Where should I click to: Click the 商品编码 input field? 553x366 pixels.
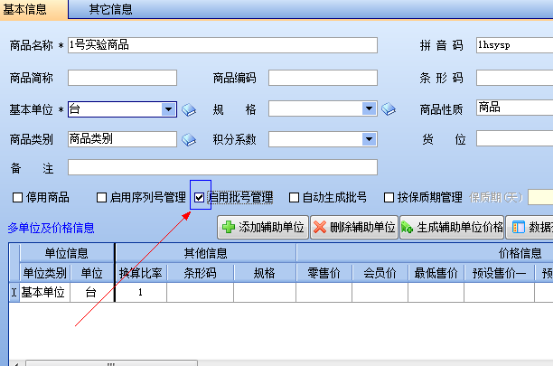tap(323, 78)
